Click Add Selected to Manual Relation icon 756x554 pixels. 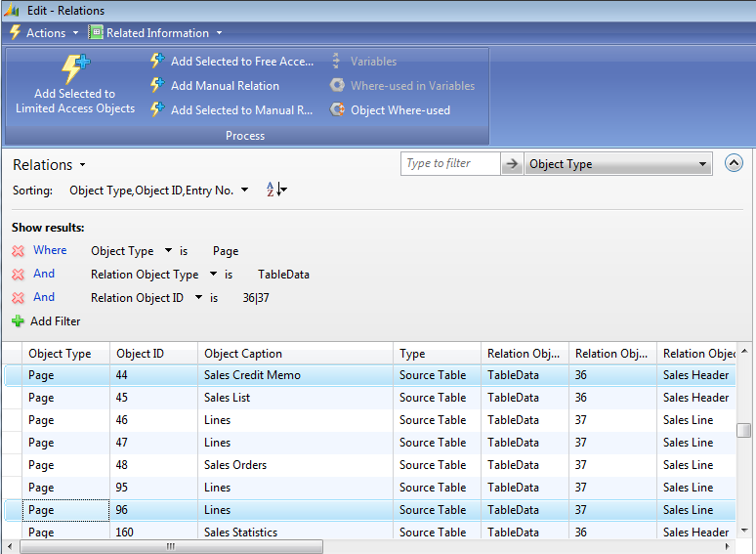coord(157,110)
